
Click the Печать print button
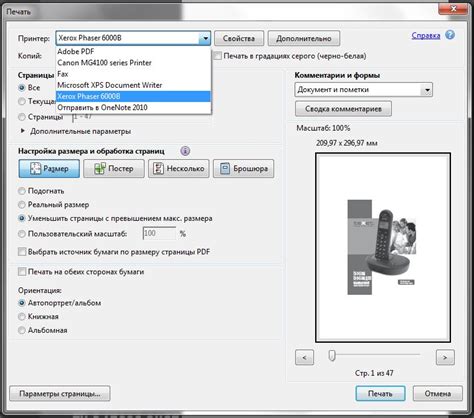click(380, 394)
